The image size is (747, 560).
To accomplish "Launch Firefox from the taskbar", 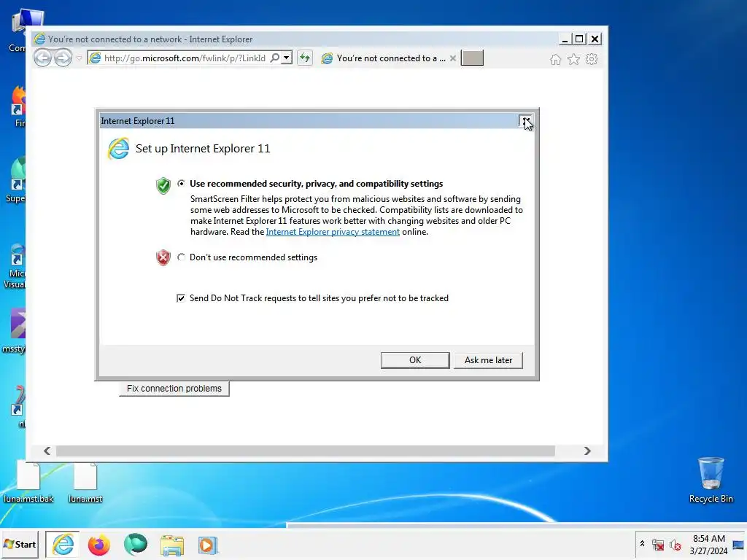I will point(98,545).
